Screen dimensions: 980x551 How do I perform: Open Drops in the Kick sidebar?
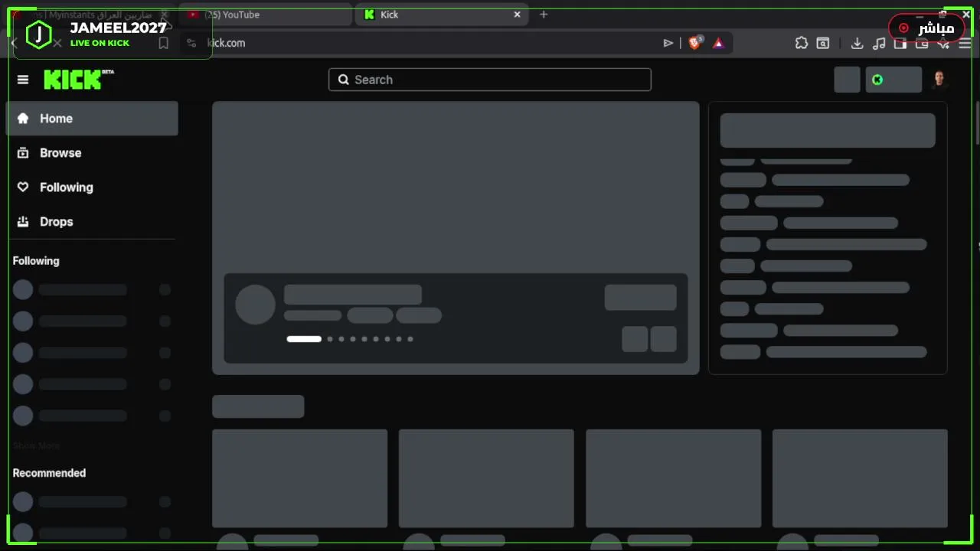(92, 222)
